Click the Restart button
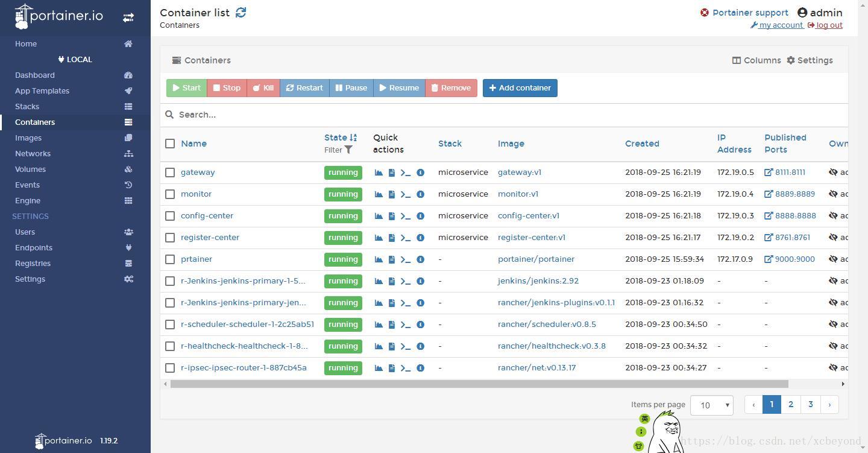The height and width of the screenshot is (453, 868). point(304,88)
